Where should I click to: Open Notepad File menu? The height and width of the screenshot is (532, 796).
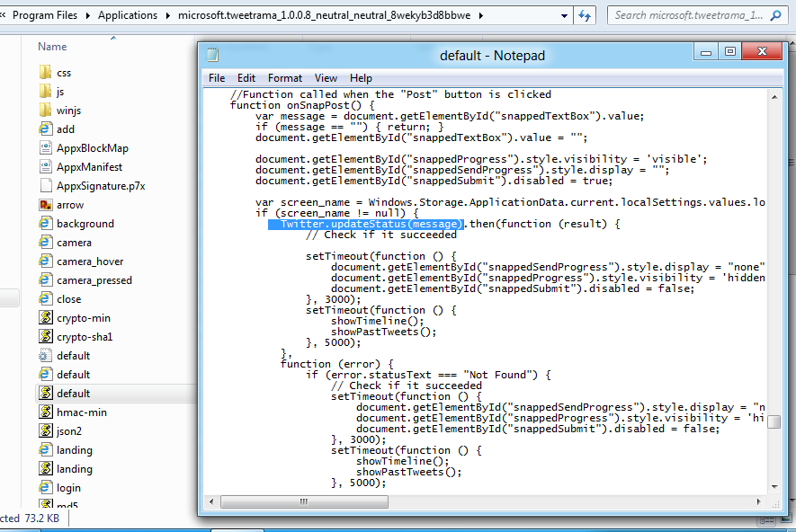tap(217, 78)
